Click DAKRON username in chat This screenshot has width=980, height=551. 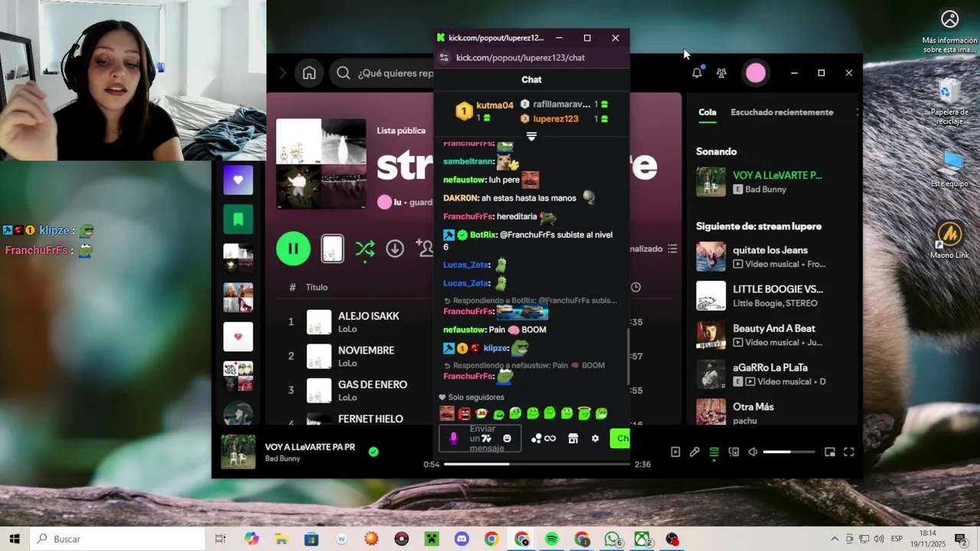(x=460, y=198)
